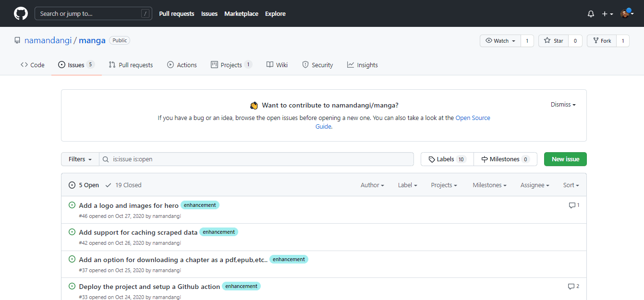
Task: Click enhancement label on logo issue
Action: [x=200, y=205]
